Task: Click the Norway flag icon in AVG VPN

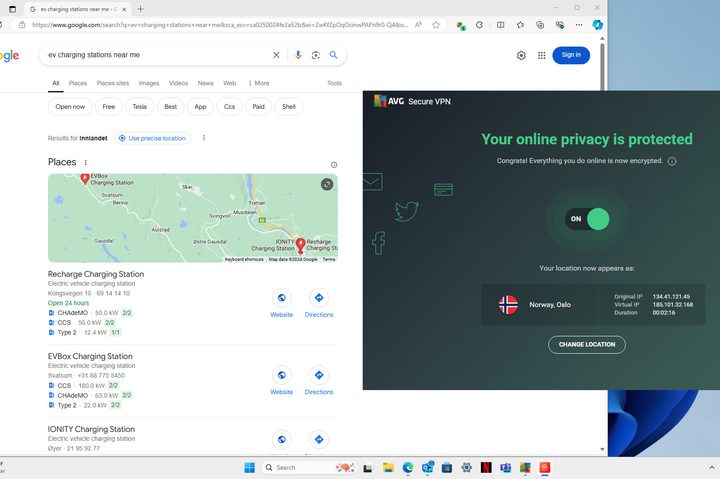Action: (x=508, y=304)
